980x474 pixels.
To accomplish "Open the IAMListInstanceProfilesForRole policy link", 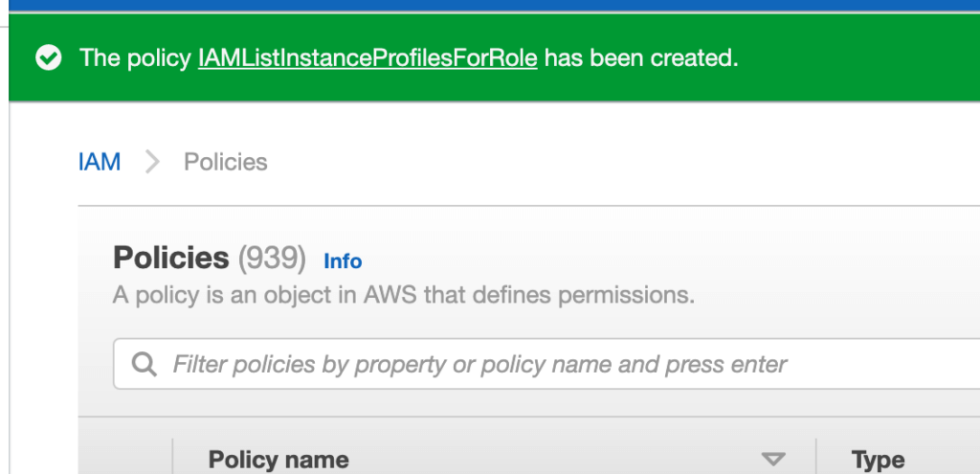I will pyautogui.click(x=367, y=58).
